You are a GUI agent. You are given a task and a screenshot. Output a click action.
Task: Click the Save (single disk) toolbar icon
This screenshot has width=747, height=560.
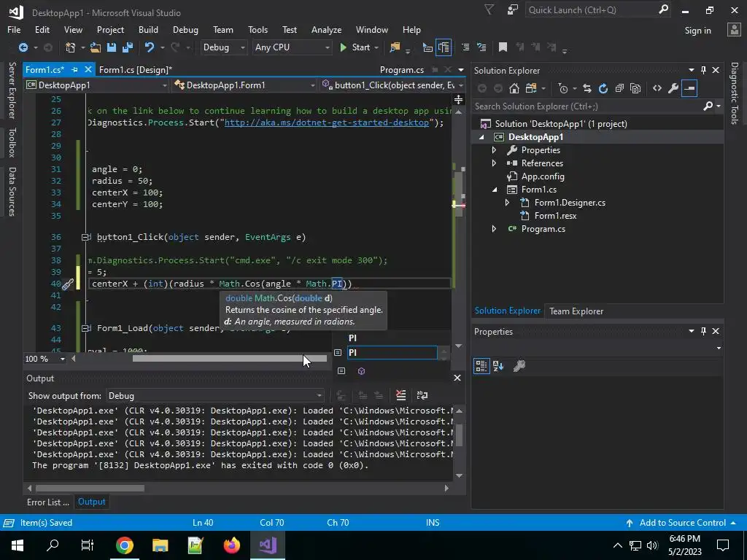click(x=112, y=47)
